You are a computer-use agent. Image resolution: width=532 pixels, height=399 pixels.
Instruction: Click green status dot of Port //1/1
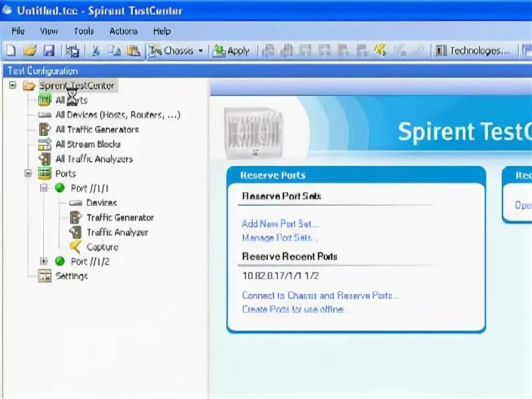pos(60,188)
